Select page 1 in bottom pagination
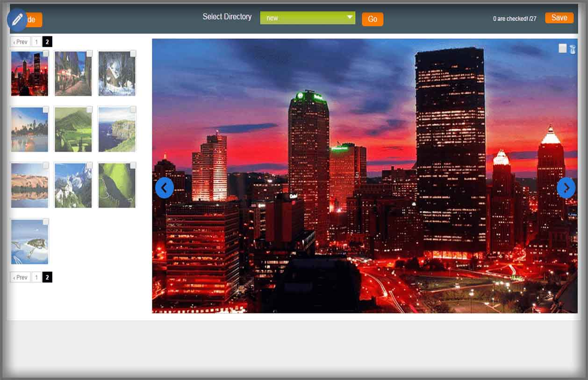The image size is (588, 380). (36, 277)
